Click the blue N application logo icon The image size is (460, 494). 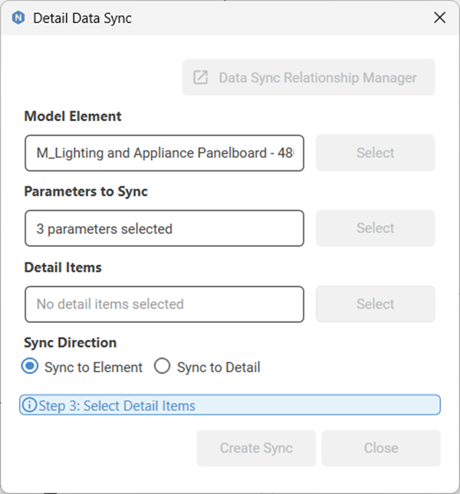tap(18, 18)
